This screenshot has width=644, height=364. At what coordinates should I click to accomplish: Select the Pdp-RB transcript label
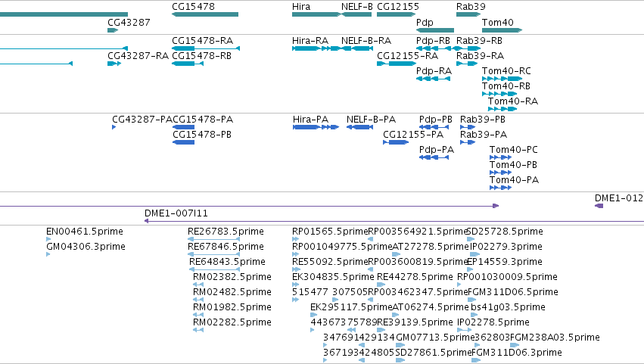[433, 41]
